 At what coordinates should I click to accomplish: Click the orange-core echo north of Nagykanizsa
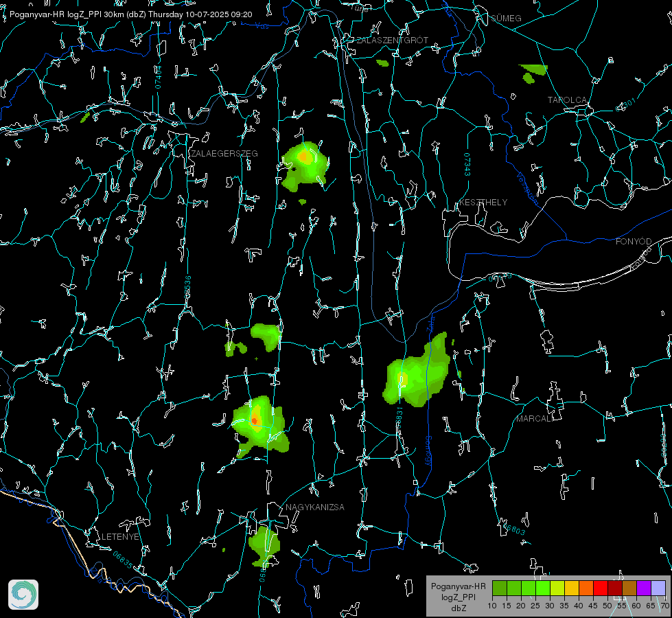260,426
